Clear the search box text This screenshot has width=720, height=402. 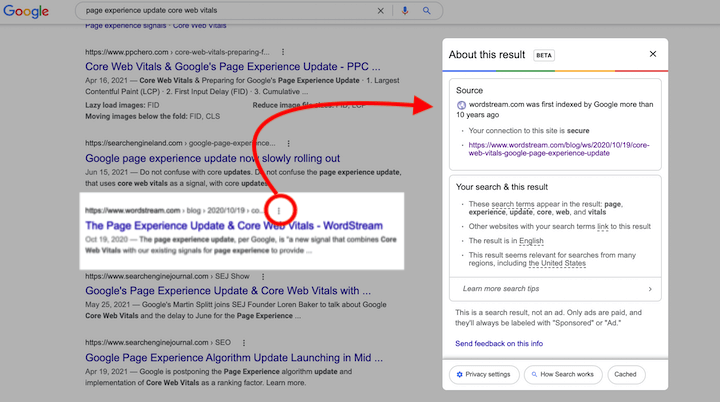(x=380, y=11)
